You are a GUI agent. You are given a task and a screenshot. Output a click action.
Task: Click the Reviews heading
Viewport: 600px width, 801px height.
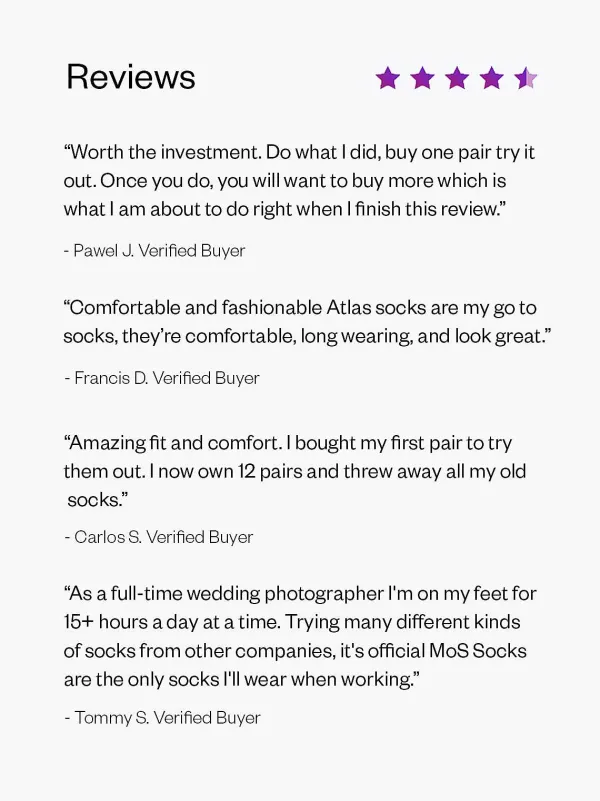(x=131, y=77)
